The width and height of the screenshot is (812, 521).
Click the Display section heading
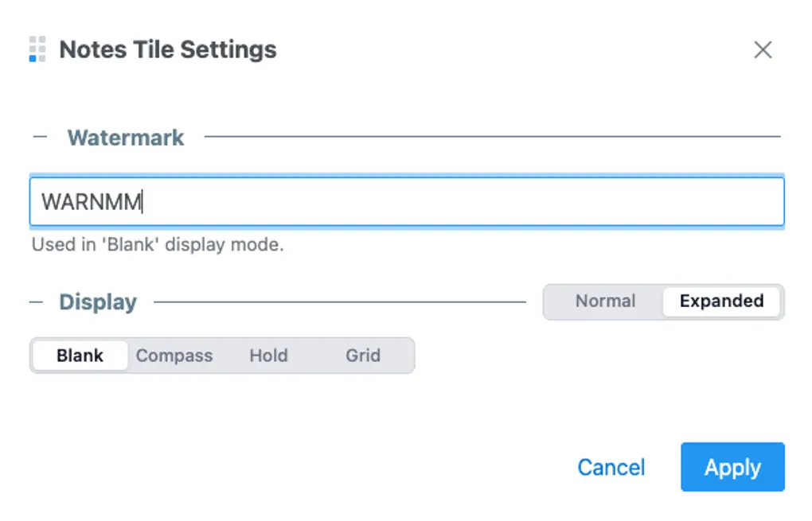(98, 302)
